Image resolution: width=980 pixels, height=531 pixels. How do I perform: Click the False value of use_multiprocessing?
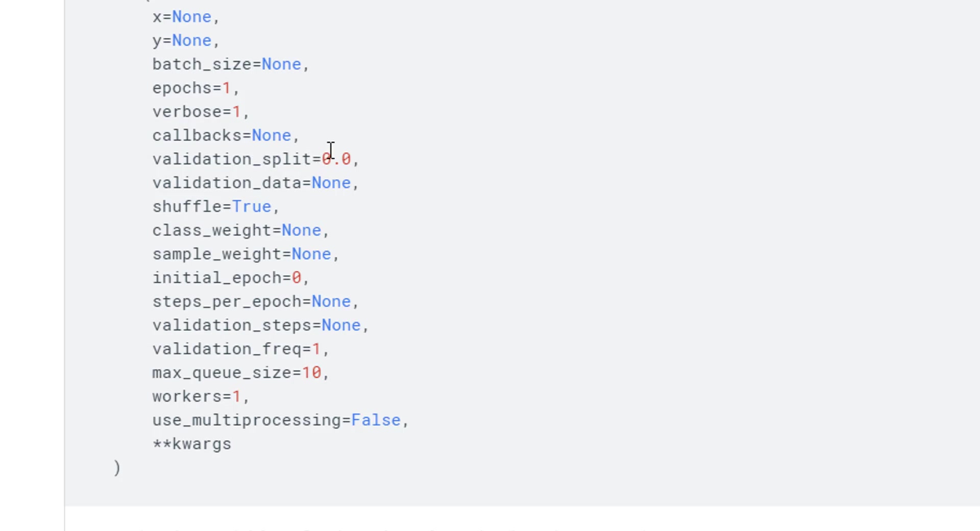376,421
